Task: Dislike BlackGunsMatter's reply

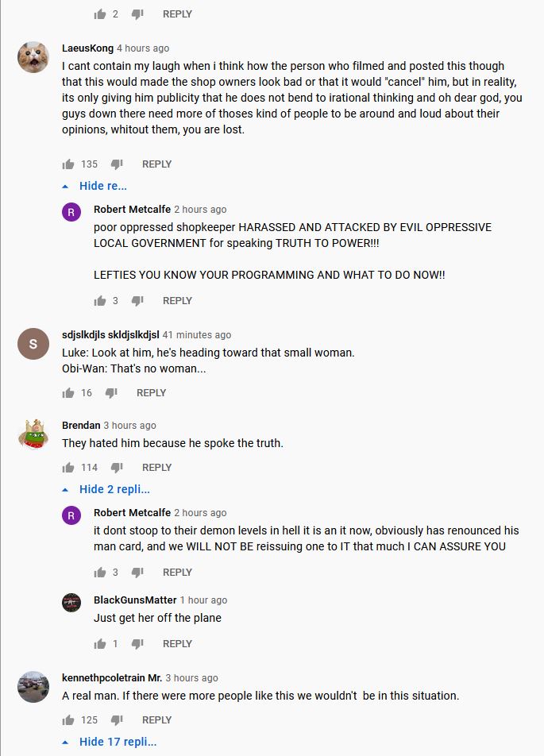Action: tap(137, 644)
